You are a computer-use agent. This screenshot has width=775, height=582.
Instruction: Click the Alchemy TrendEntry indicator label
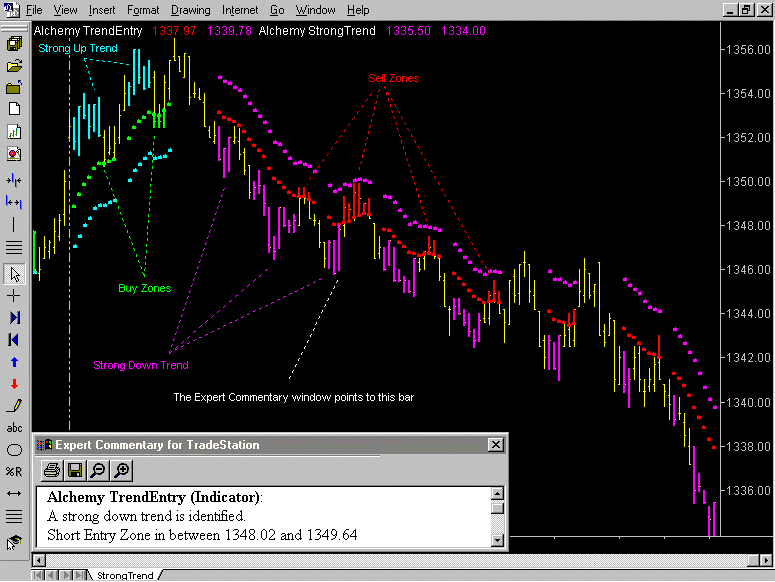[88, 31]
